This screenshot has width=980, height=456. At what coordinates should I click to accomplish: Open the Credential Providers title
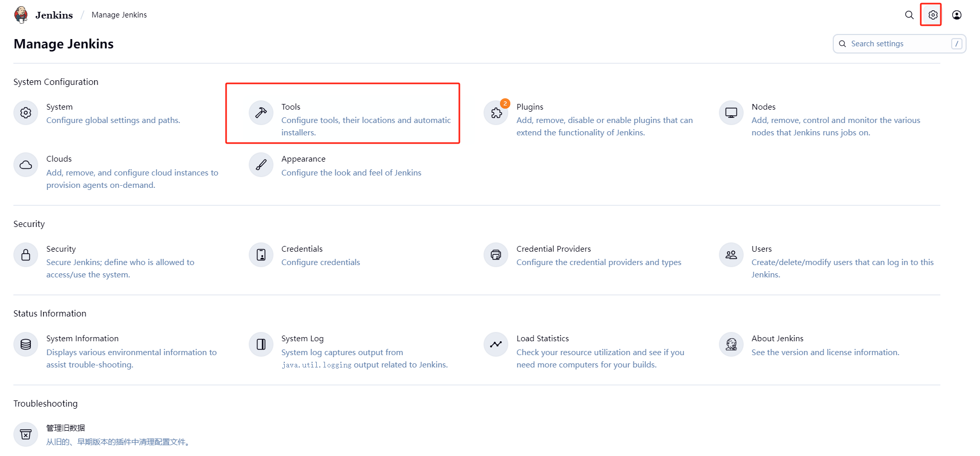click(554, 249)
